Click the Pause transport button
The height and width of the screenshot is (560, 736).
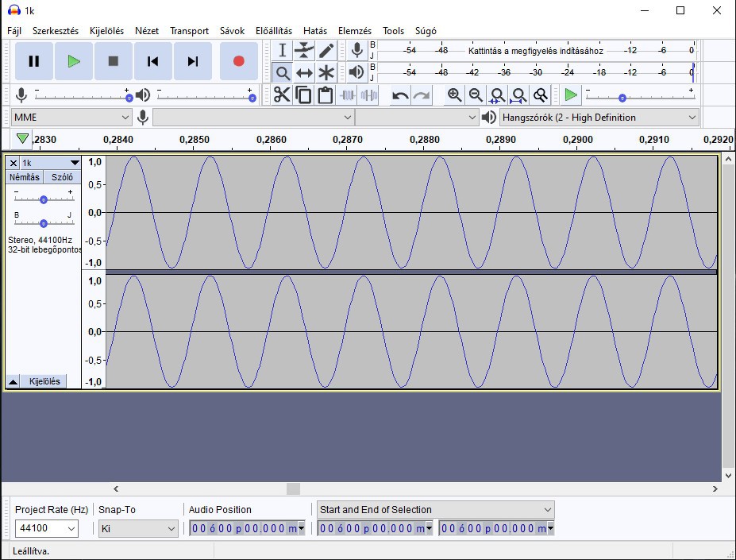34,61
